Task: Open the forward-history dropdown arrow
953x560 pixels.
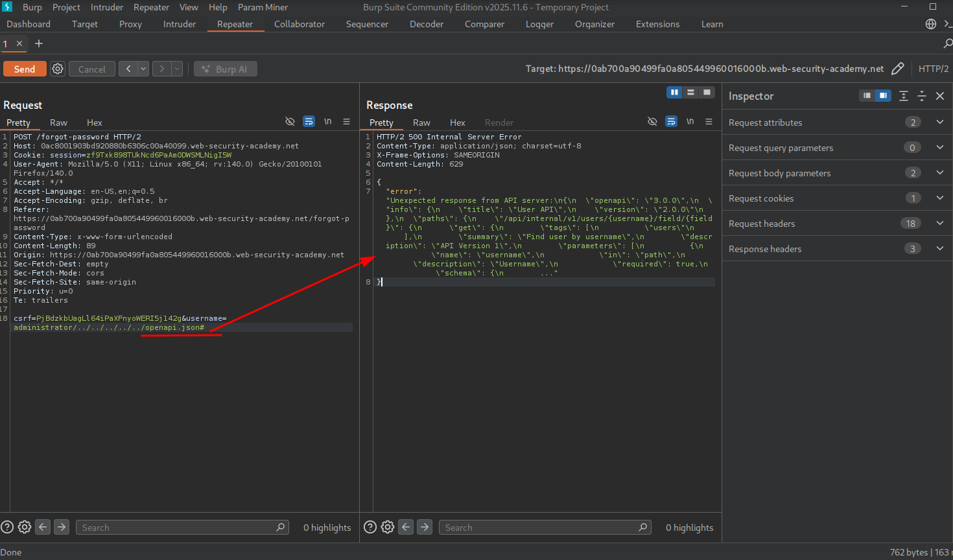Action: point(177,69)
